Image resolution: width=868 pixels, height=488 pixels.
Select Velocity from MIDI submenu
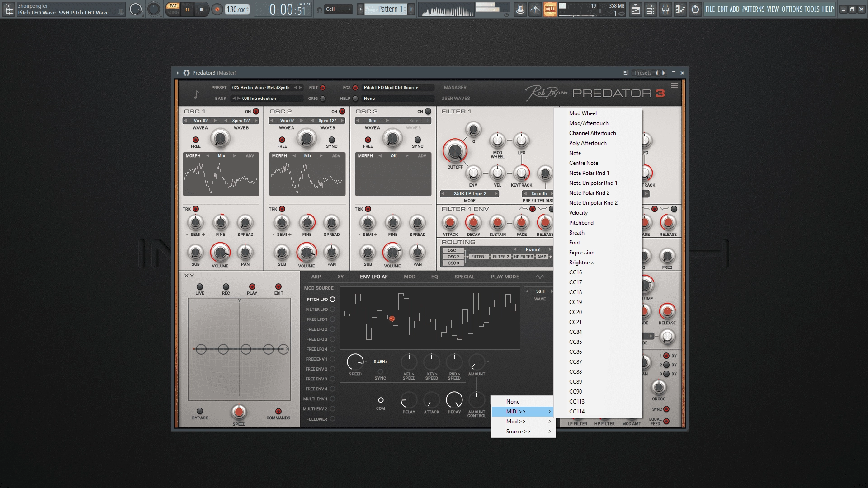point(598,213)
